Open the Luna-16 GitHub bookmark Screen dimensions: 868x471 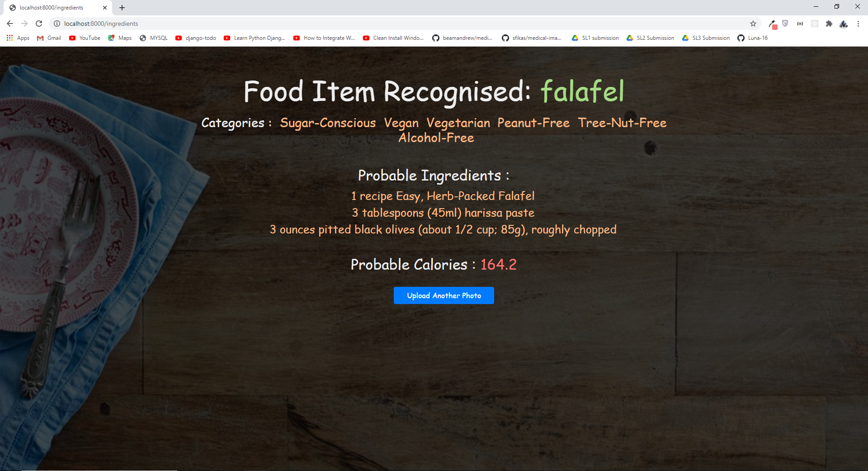pos(753,38)
